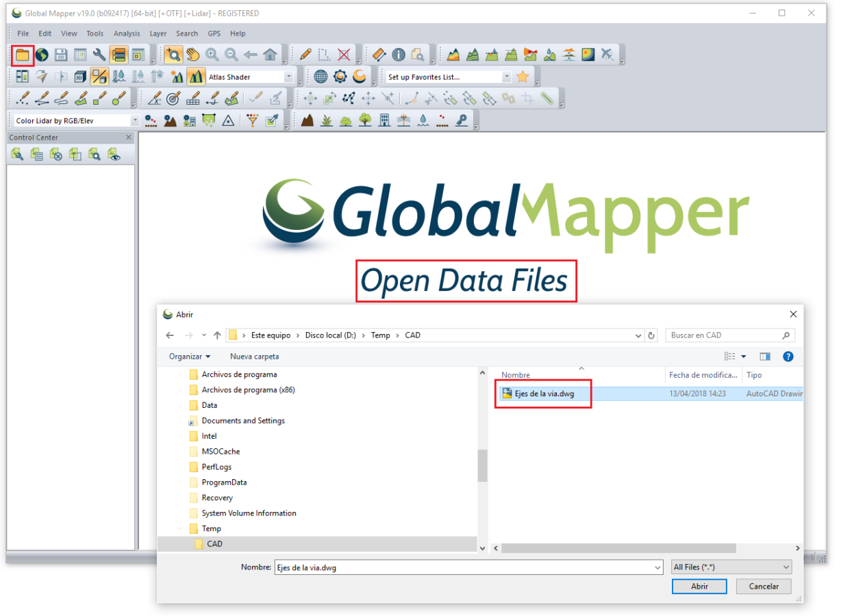Open the Measure tool icon
Image resolution: width=841 pixels, height=616 pixels.
[379, 54]
